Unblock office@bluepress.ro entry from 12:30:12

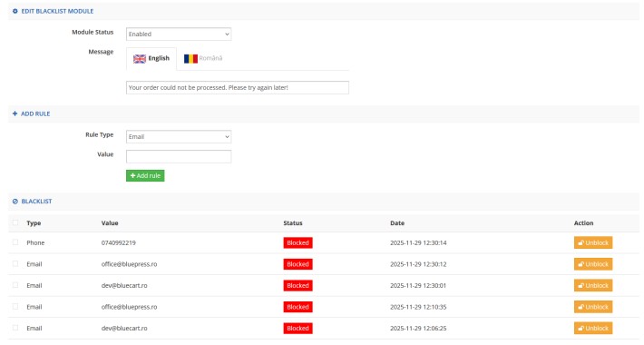593,264
